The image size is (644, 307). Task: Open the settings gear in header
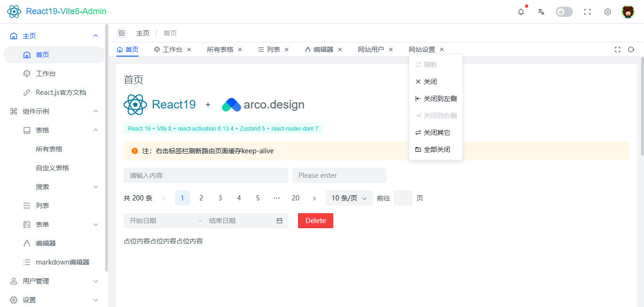[x=608, y=12]
